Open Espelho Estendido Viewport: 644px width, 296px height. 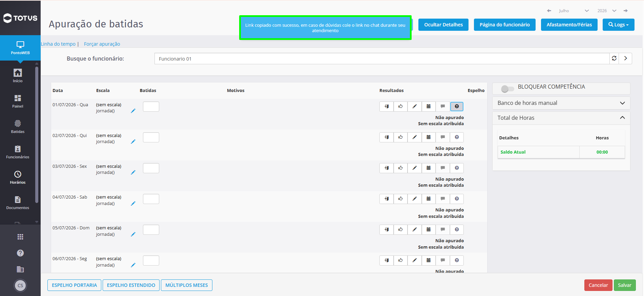[131, 285]
